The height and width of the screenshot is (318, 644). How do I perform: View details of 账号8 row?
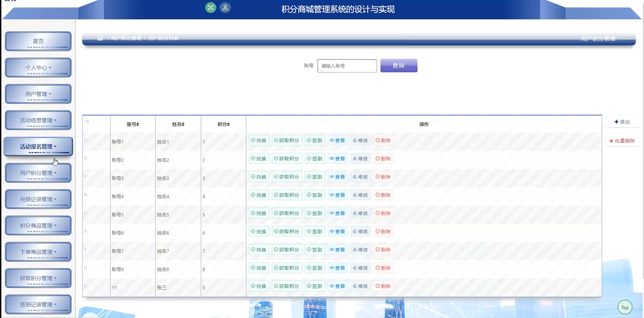(x=337, y=268)
